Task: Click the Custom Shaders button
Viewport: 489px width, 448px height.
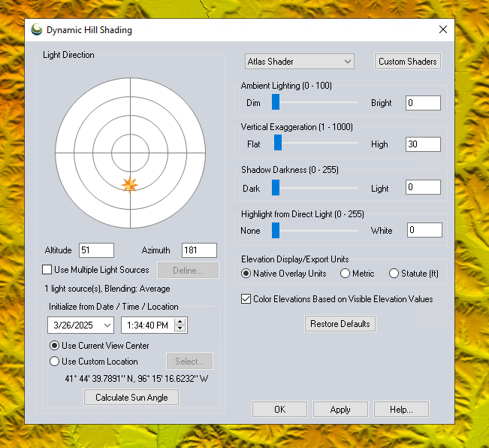Action: (408, 62)
